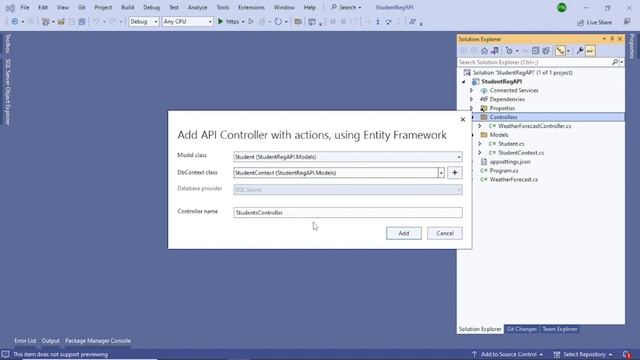Viewport: 640px width, 360px height.
Task: Open the Build menu
Action: (x=127, y=7)
